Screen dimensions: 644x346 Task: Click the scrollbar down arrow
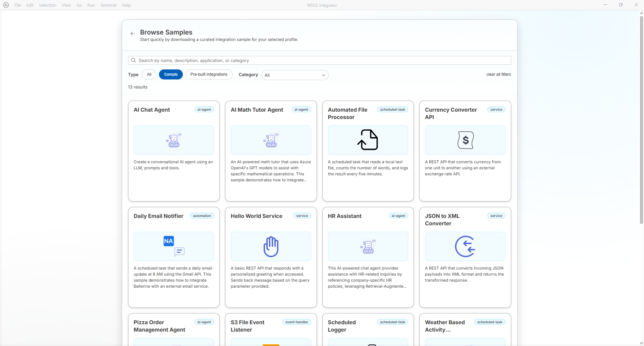pos(641,343)
